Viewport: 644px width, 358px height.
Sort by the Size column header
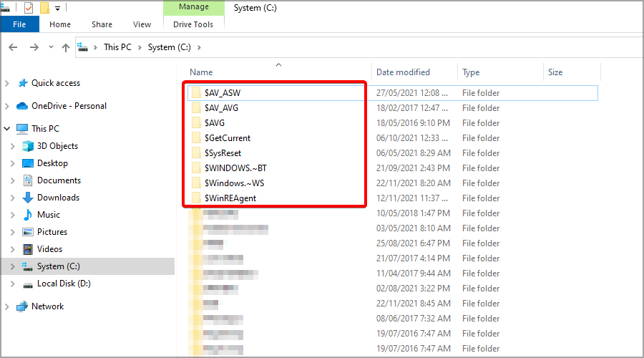pyautogui.click(x=555, y=72)
